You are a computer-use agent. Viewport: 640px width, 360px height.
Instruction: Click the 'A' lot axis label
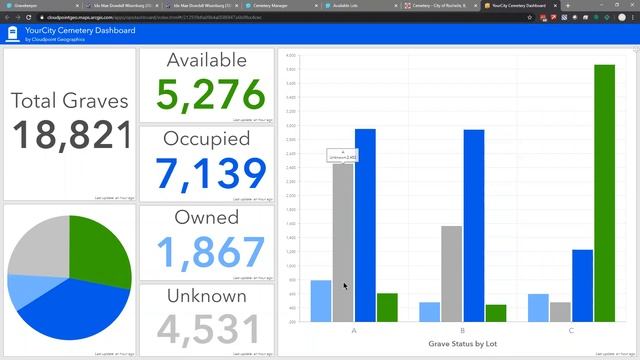click(x=354, y=331)
